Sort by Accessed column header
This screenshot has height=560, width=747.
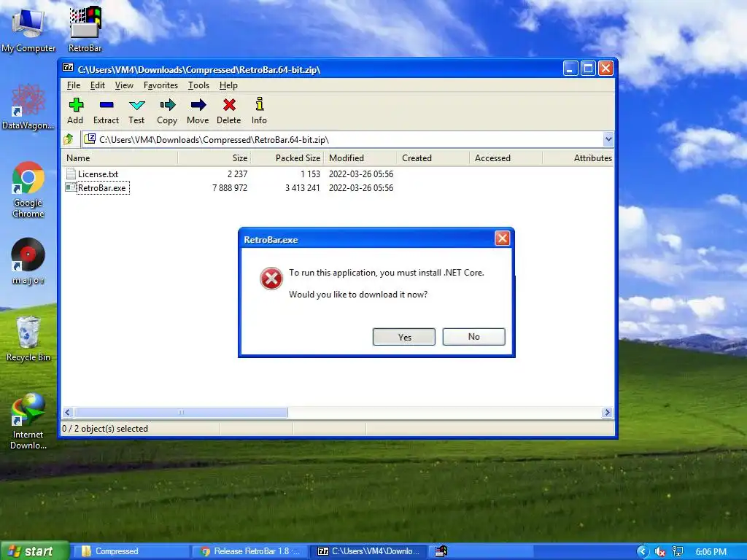[506, 158]
